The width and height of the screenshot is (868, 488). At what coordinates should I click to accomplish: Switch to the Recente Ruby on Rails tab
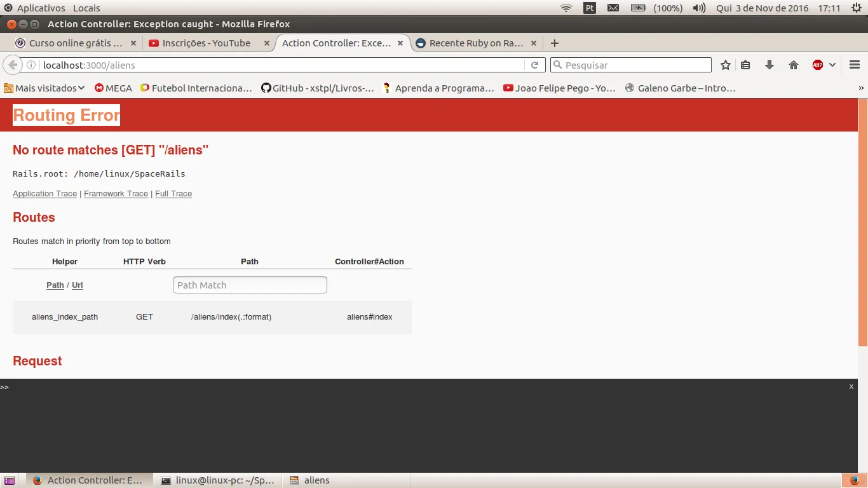476,43
